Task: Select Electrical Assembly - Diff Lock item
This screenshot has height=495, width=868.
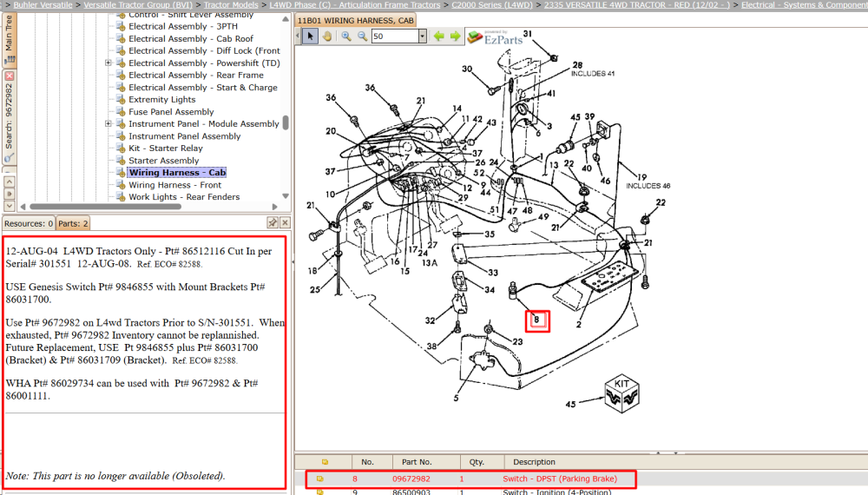Action: pos(204,50)
